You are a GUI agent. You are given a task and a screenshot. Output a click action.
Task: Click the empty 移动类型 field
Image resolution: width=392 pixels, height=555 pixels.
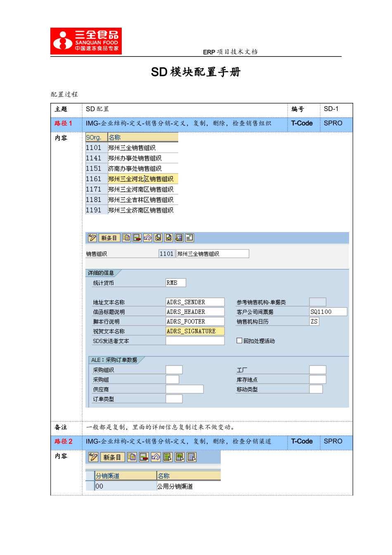316,389
